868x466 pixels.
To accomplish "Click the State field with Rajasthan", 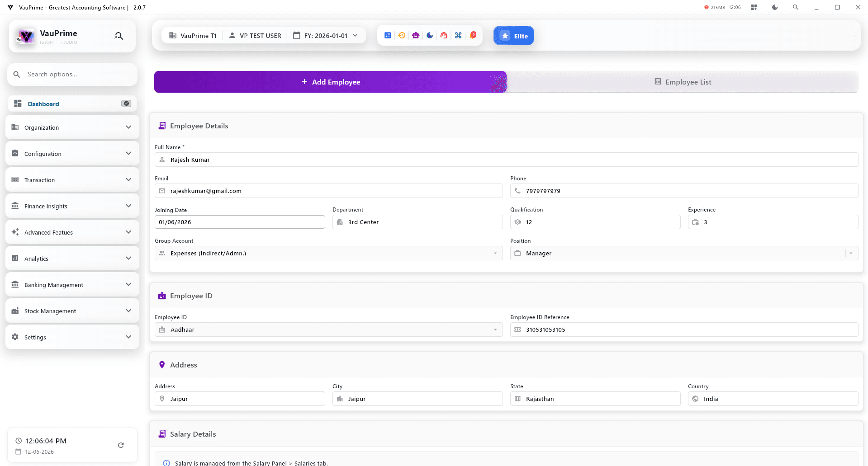I will [595, 399].
